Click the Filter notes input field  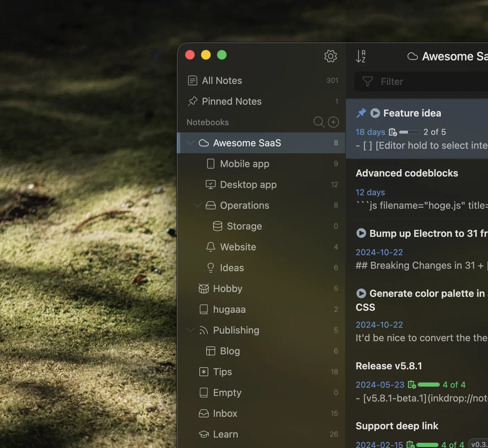coord(421,81)
